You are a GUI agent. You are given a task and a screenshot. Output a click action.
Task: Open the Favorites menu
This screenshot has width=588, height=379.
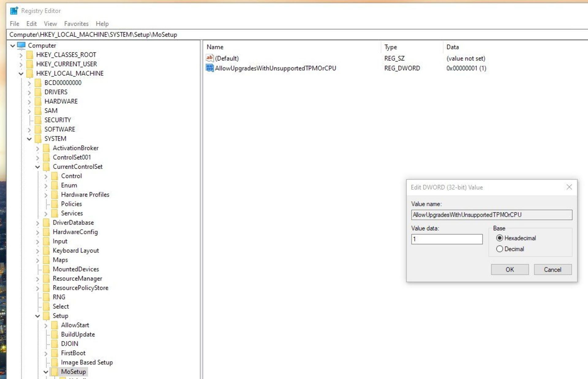coord(76,24)
